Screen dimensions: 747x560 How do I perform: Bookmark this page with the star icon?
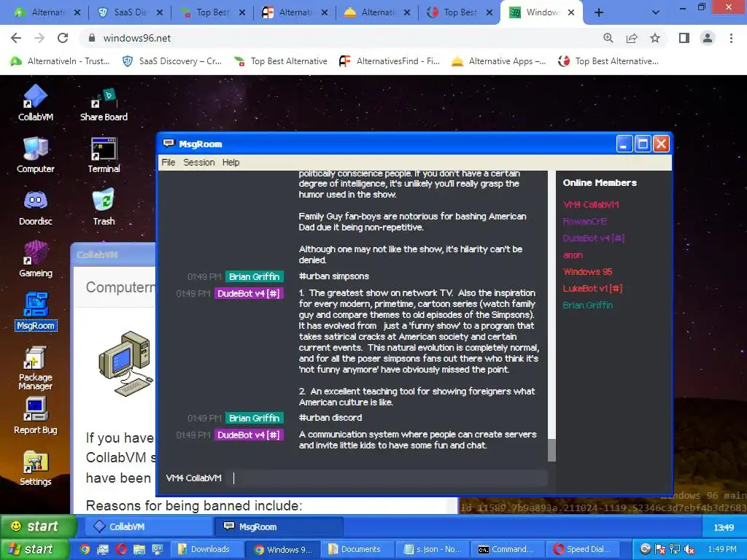coord(655,38)
